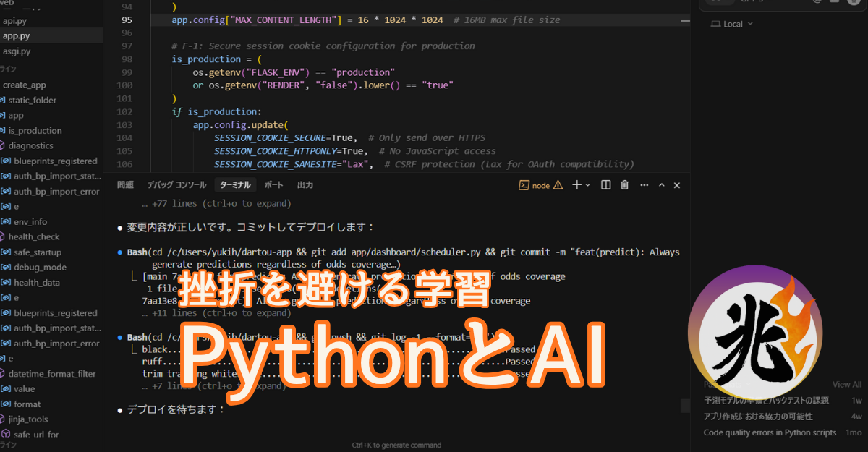Click the split terminal icon
868x452 pixels.
[606, 185]
